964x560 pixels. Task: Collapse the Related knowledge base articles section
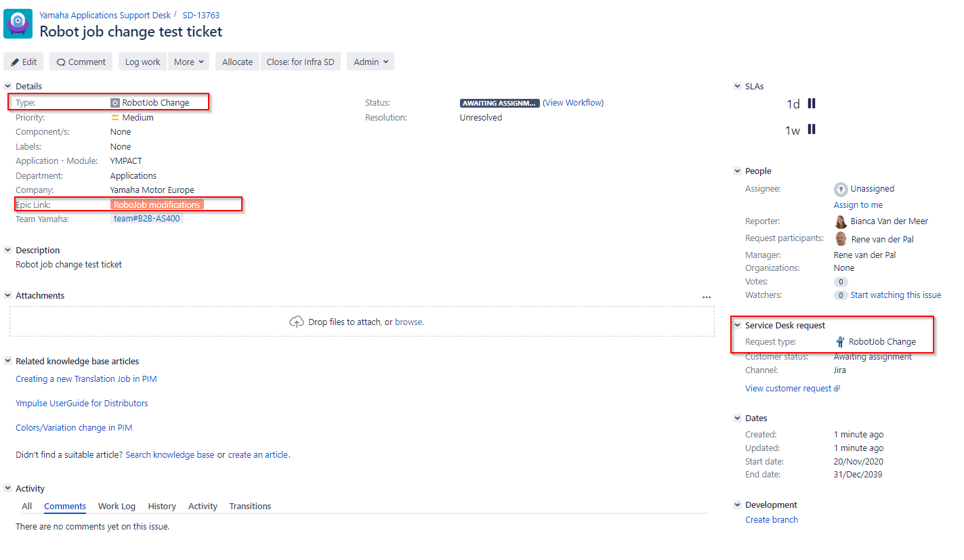8,361
